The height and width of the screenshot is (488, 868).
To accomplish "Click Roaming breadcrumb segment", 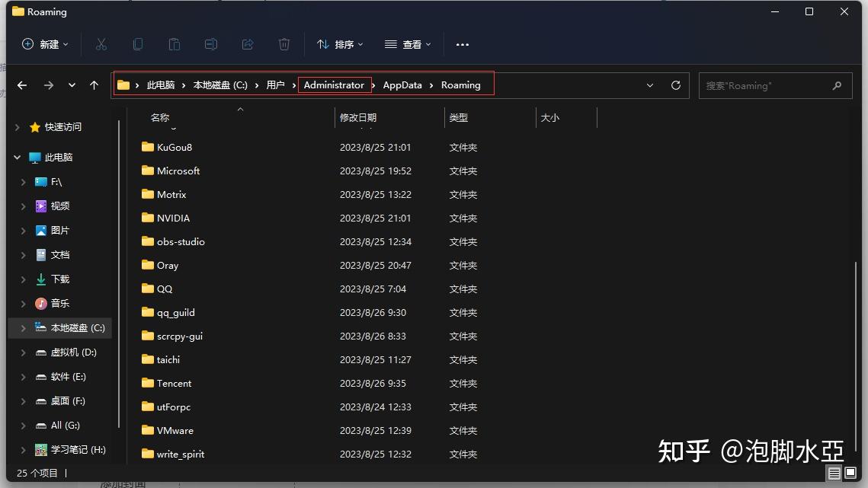I will [x=460, y=85].
